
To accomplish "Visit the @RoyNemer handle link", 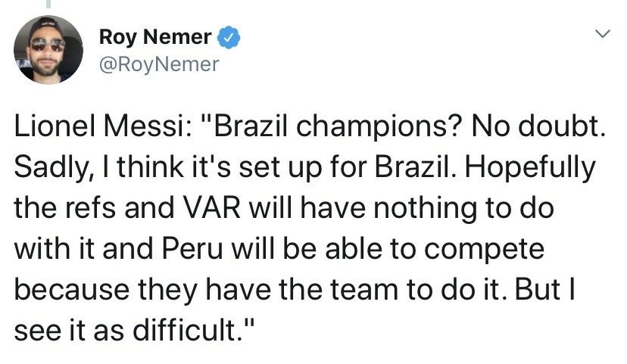I will tap(159, 64).
